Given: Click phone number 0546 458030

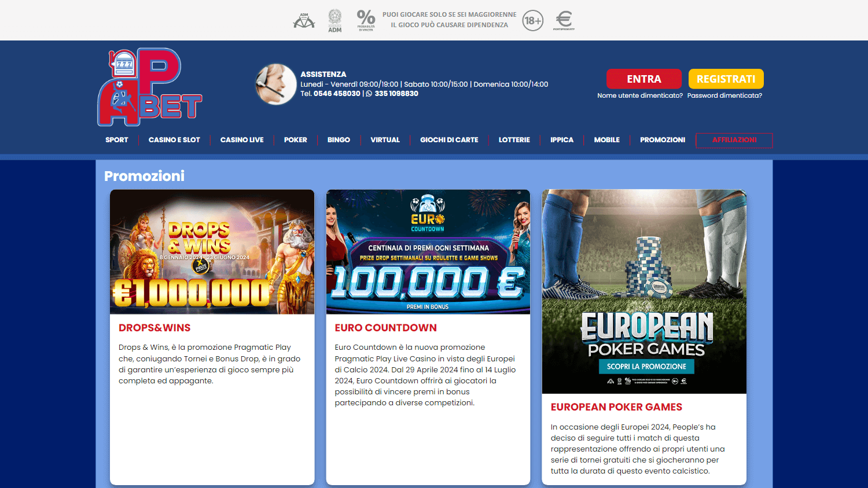Looking at the screenshot, I should tap(337, 94).
